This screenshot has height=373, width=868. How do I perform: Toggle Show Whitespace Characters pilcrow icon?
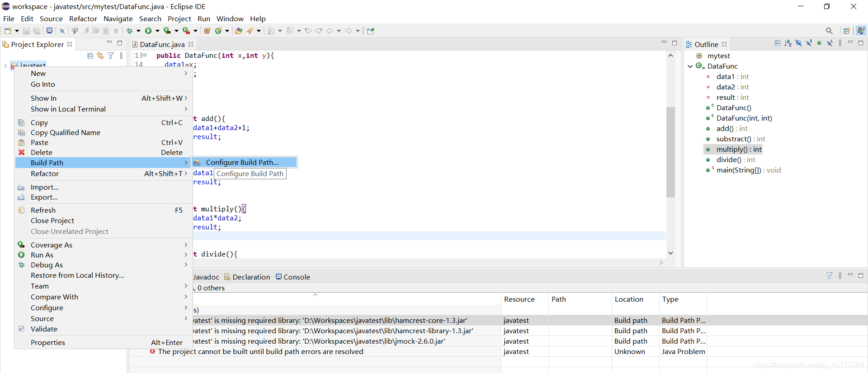[x=116, y=31]
